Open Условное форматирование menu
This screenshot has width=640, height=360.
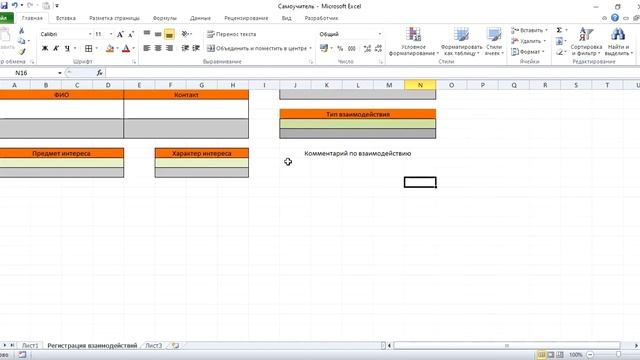pyautogui.click(x=413, y=41)
